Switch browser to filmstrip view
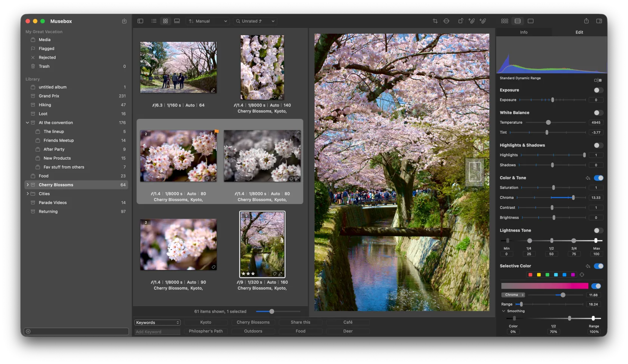Viewport: 628px width, 364px height. (177, 21)
